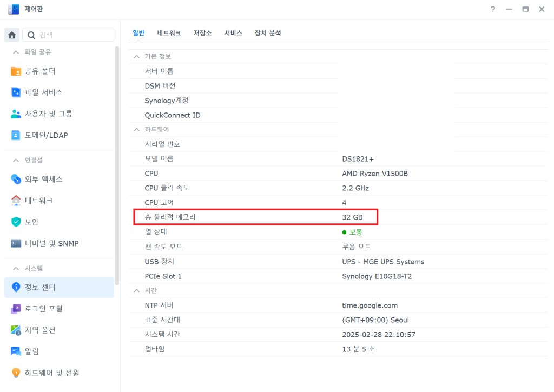The width and height of the screenshot is (554, 392).
Task: Click the time zone value (GMT+09:00) Seoul
Action: (x=375, y=320)
